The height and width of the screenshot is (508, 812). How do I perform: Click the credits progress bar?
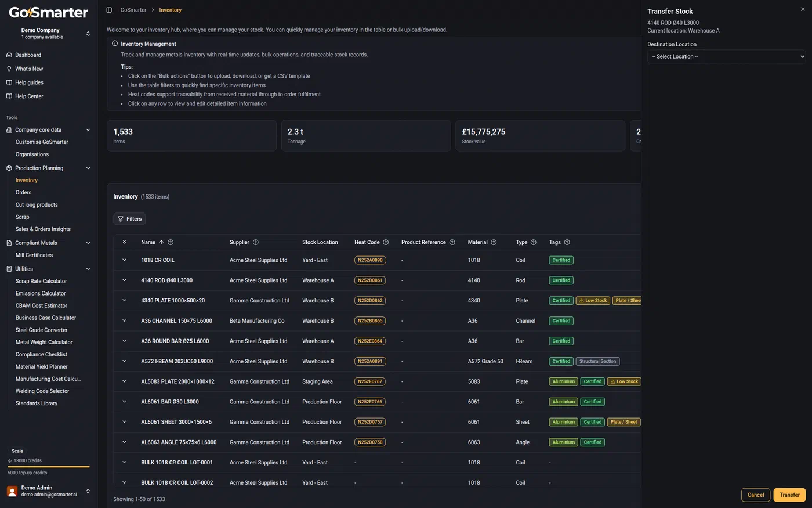(x=49, y=466)
